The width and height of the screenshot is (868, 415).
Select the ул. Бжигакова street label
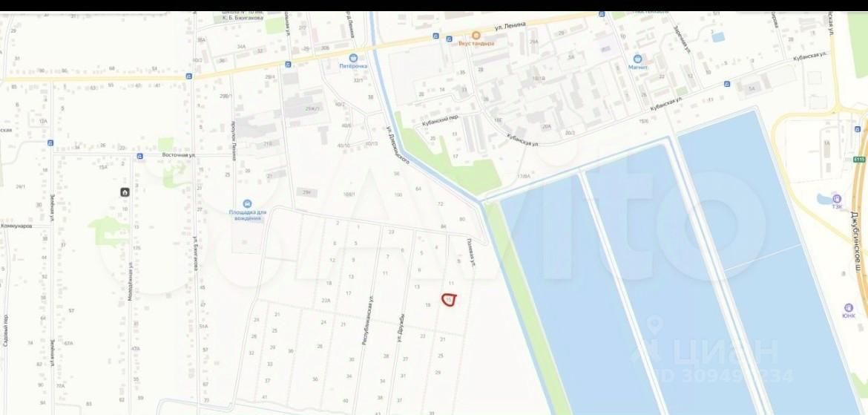pyautogui.click(x=195, y=254)
